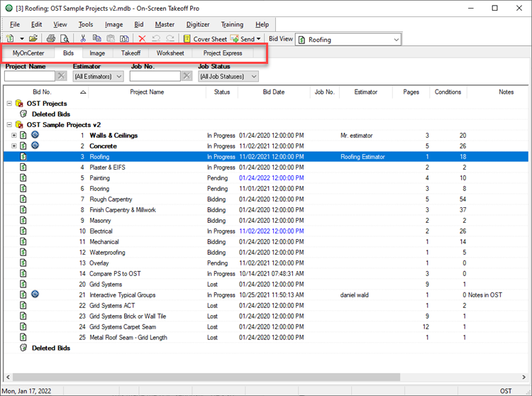Click the blue globe icon on Concrete row
This screenshot has height=396, width=532.
tap(35, 145)
